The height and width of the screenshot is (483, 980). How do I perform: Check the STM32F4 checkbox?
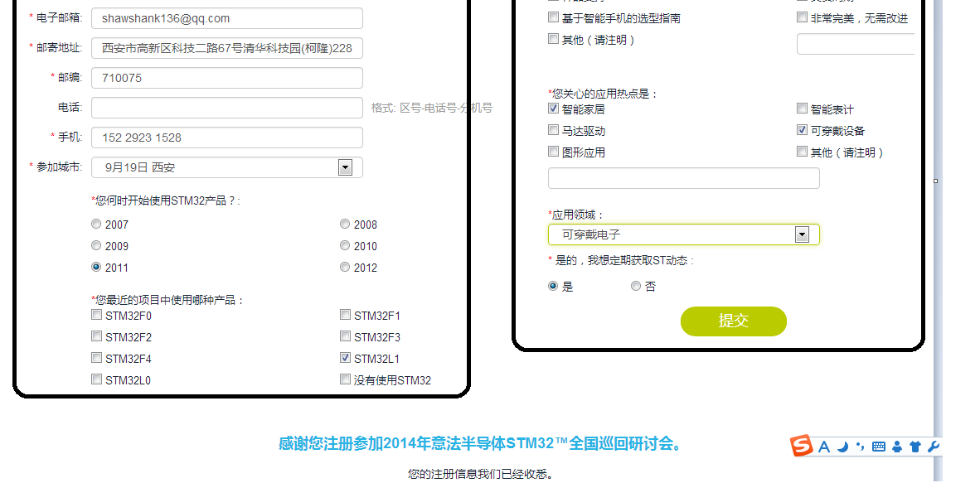96,358
